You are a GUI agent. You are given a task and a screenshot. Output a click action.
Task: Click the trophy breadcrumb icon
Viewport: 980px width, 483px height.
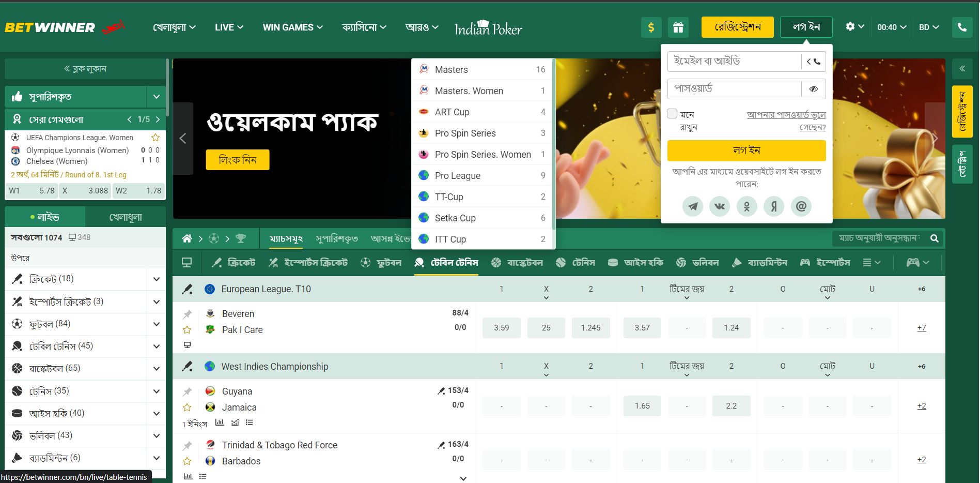tap(241, 238)
